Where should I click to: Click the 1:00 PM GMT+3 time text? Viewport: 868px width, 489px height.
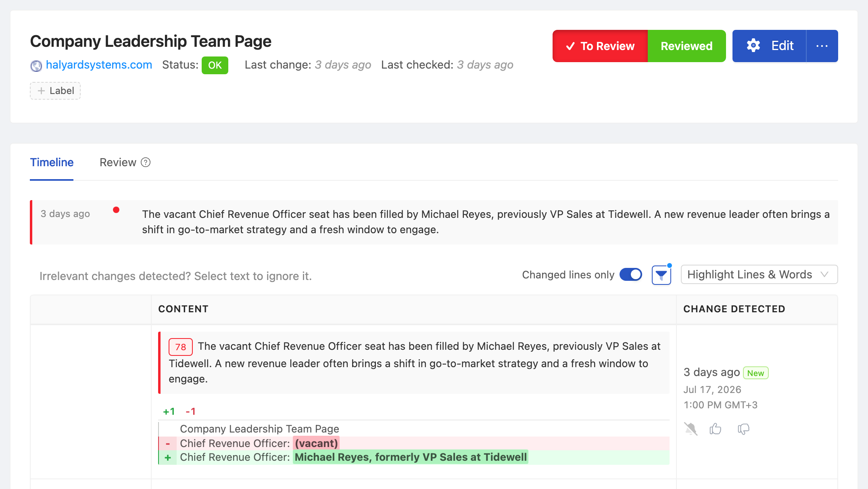tap(720, 405)
